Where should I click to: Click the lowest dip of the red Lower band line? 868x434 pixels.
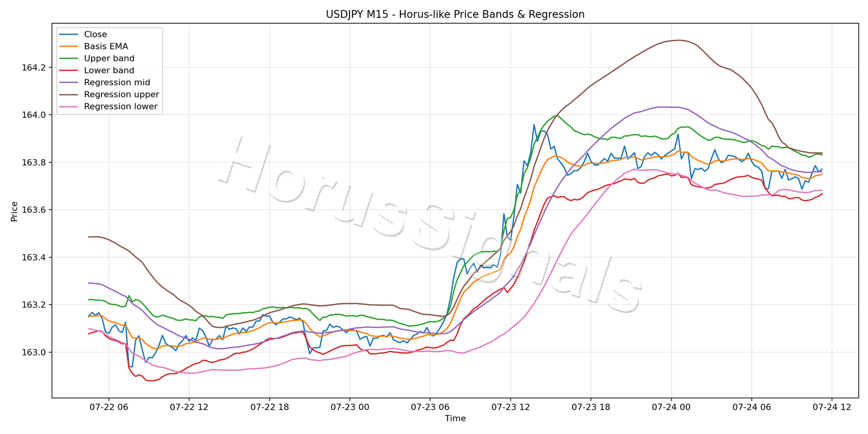[x=150, y=381]
